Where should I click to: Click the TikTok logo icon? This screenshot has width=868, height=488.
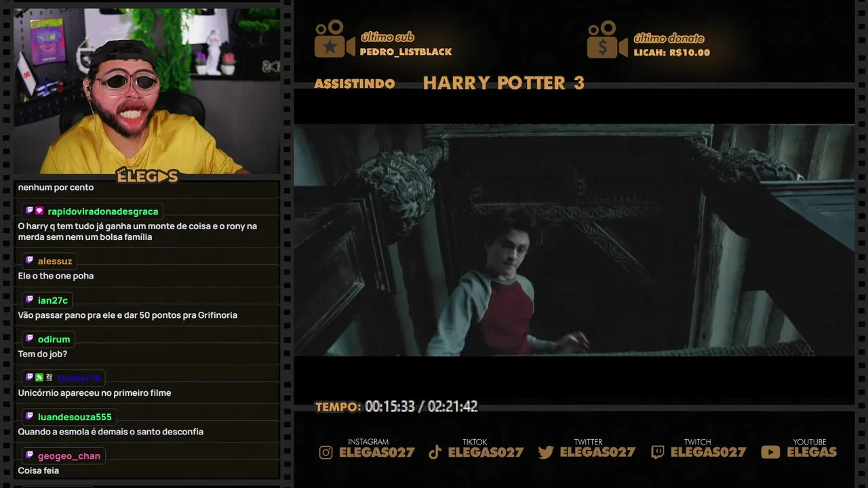[x=435, y=452]
